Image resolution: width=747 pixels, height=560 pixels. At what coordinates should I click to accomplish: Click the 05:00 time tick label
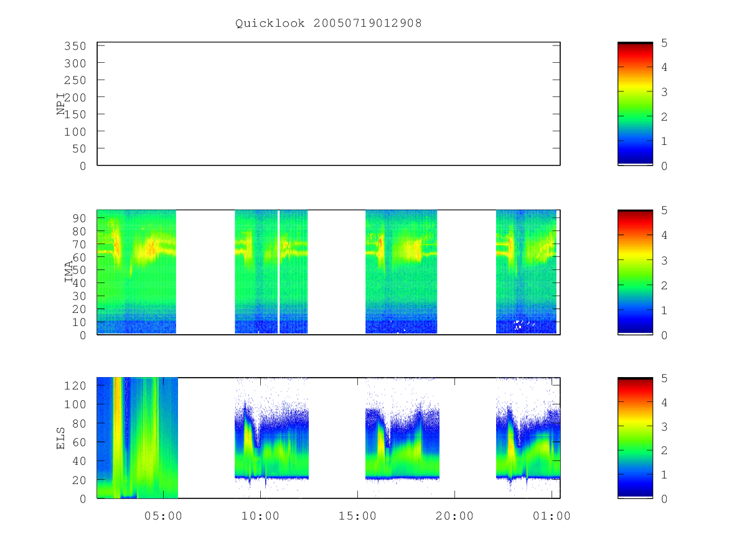coord(163,516)
